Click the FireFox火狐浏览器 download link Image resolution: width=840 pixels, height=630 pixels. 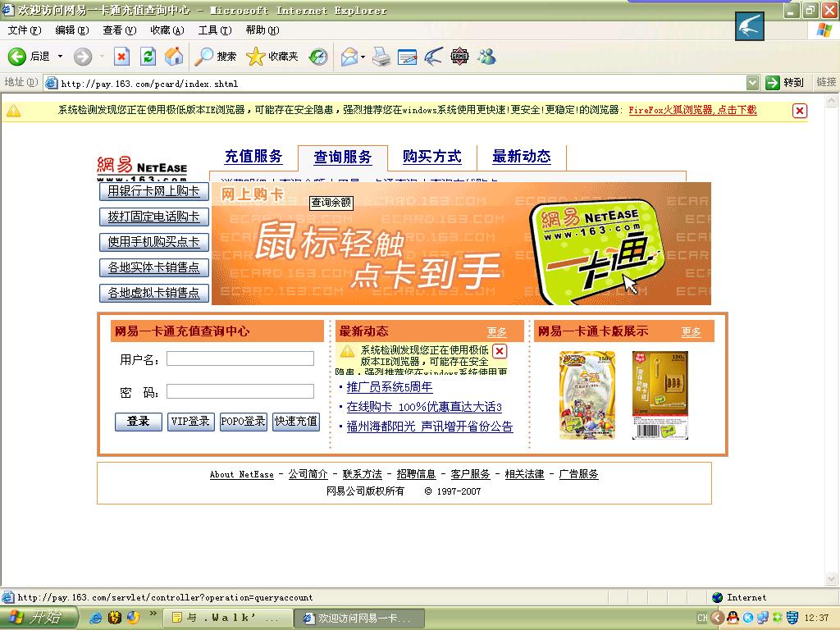point(692,110)
